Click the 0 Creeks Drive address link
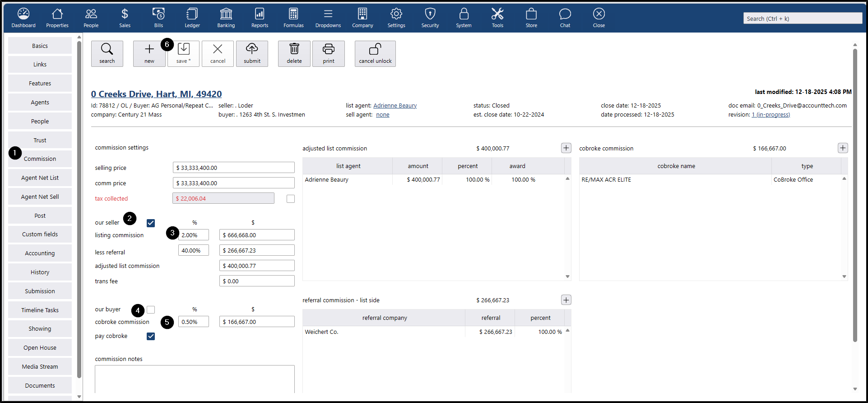The image size is (868, 403). click(x=156, y=94)
